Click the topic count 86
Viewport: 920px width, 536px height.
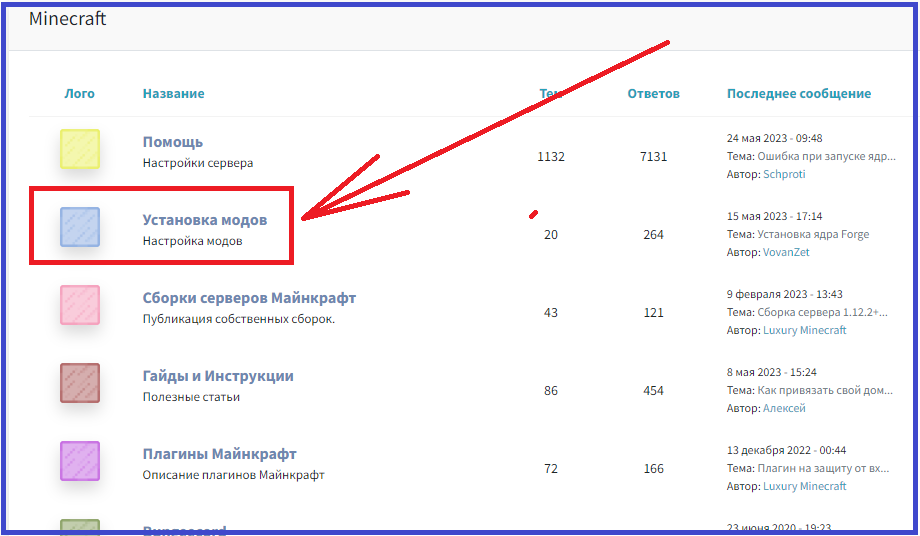pos(551,391)
